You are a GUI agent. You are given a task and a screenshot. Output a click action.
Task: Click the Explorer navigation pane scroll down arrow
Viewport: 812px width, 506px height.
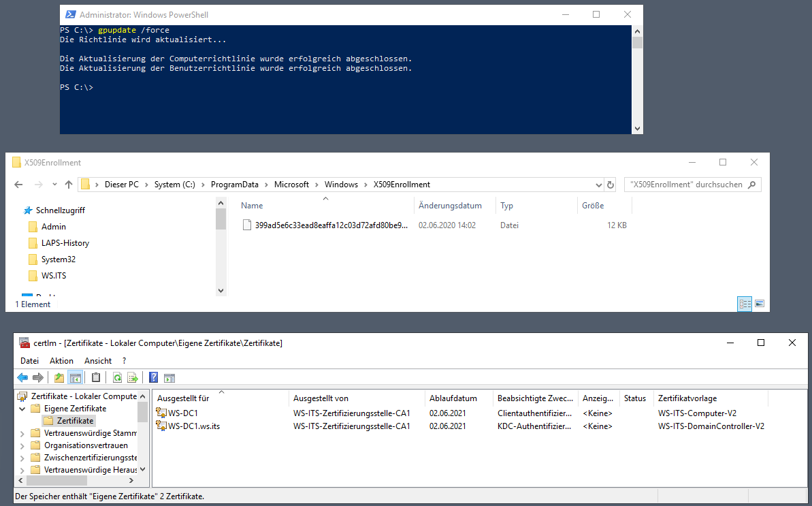click(x=221, y=291)
